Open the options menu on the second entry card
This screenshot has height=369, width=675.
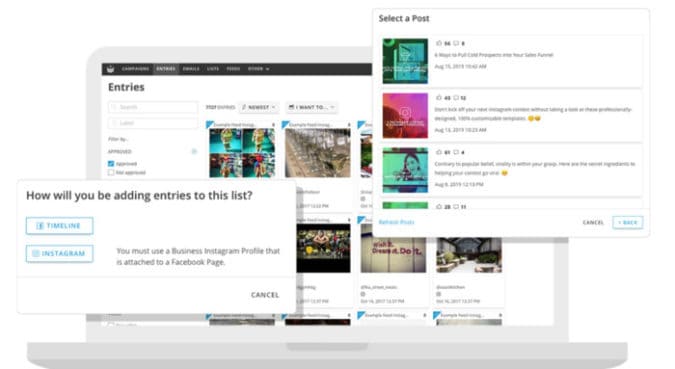349,125
